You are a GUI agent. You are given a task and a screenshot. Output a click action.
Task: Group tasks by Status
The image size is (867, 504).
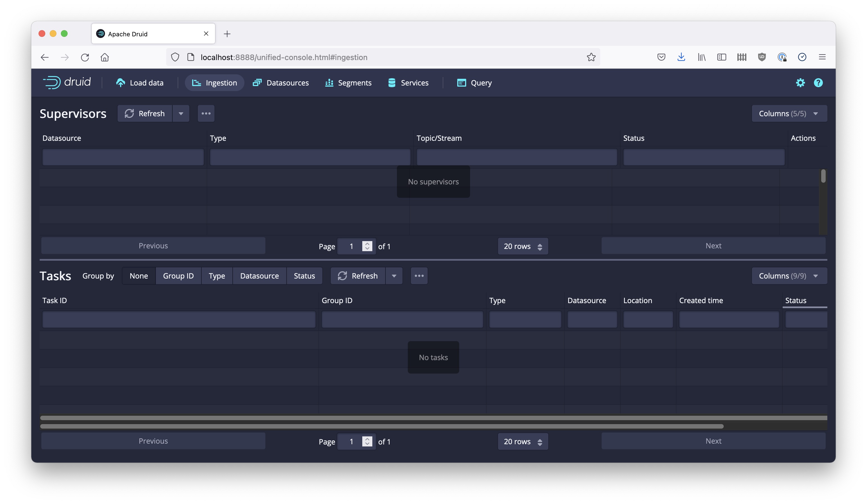[304, 276]
